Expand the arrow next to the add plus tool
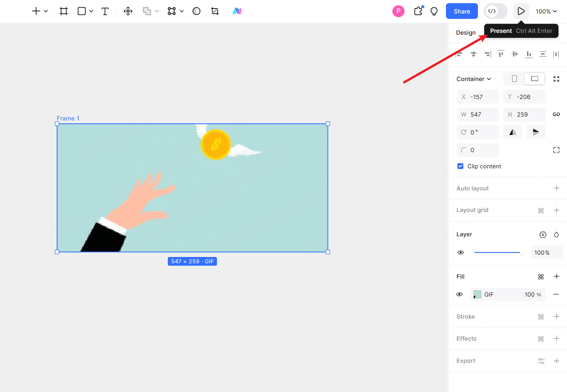Image resolution: width=567 pixels, height=392 pixels. coord(46,11)
